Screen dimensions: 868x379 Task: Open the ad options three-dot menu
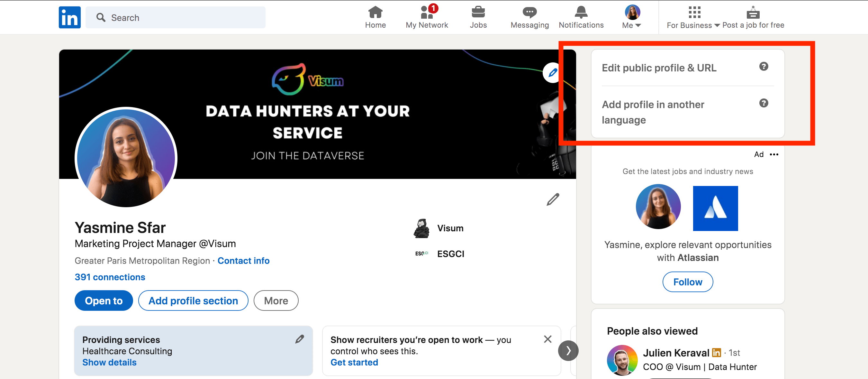[774, 154]
